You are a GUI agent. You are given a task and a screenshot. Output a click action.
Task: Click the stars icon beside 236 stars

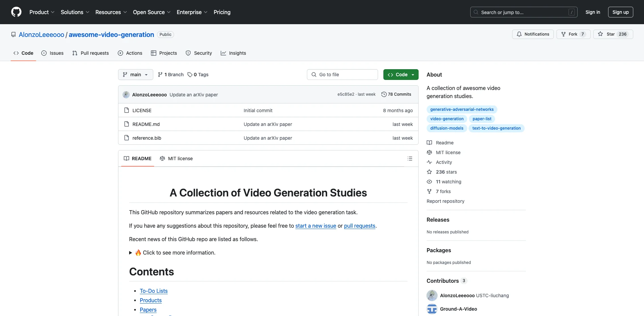[429, 172]
